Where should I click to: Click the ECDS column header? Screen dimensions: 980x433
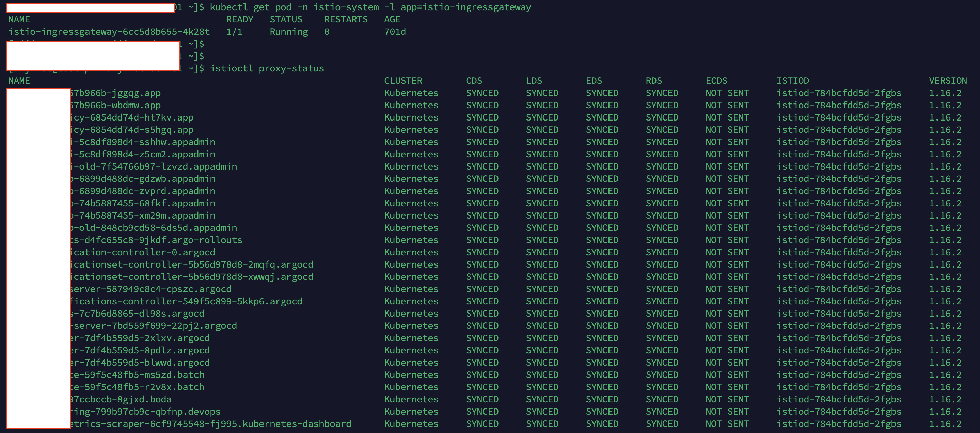click(716, 81)
